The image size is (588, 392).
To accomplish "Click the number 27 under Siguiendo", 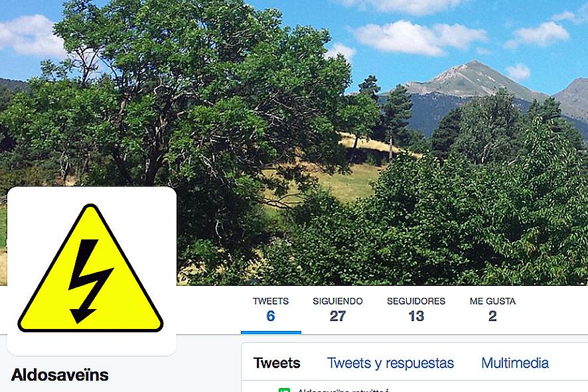I will coord(338,316).
